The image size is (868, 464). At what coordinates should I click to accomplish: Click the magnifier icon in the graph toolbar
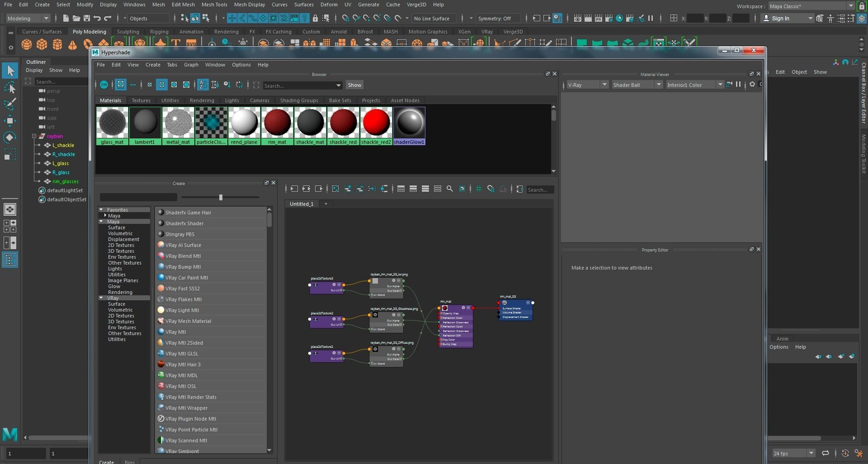coord(450,189)
